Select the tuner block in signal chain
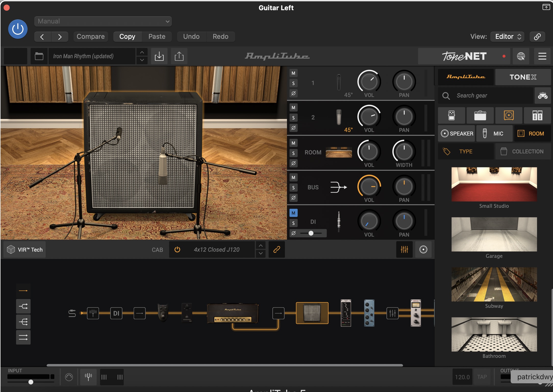553x392 pixels. (93, 313)
